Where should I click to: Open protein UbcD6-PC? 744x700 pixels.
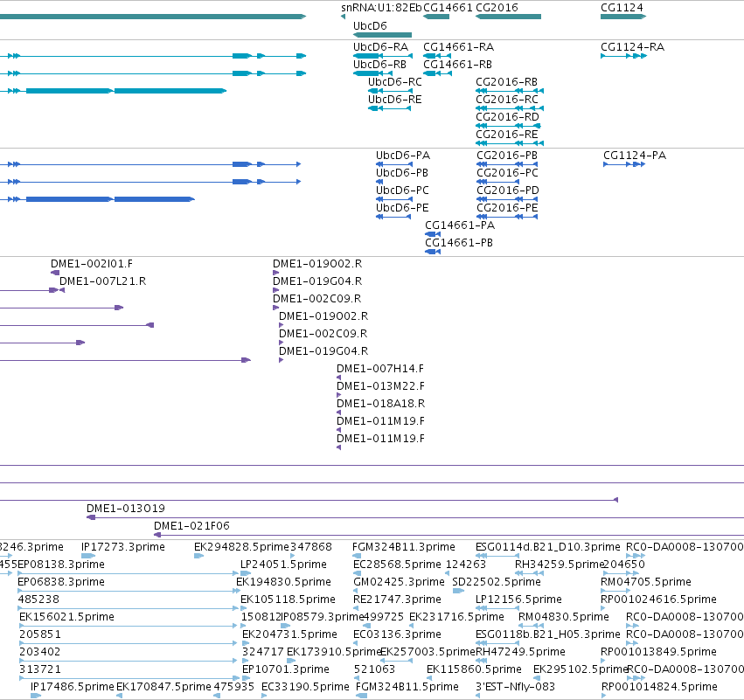402,191
